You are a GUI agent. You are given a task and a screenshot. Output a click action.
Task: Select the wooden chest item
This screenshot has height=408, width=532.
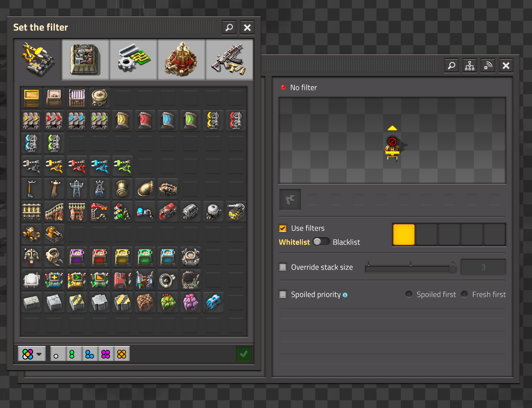(31, 98)
